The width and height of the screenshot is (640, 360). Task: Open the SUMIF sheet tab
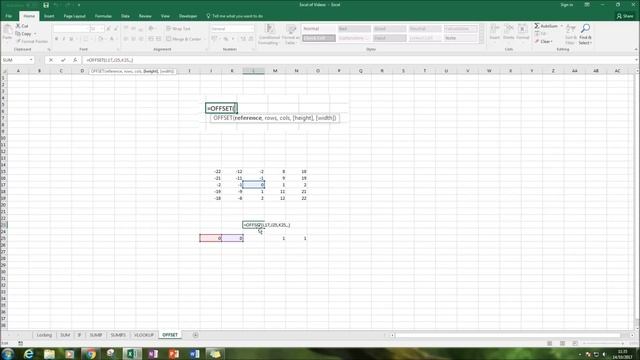tap(96, 335)
